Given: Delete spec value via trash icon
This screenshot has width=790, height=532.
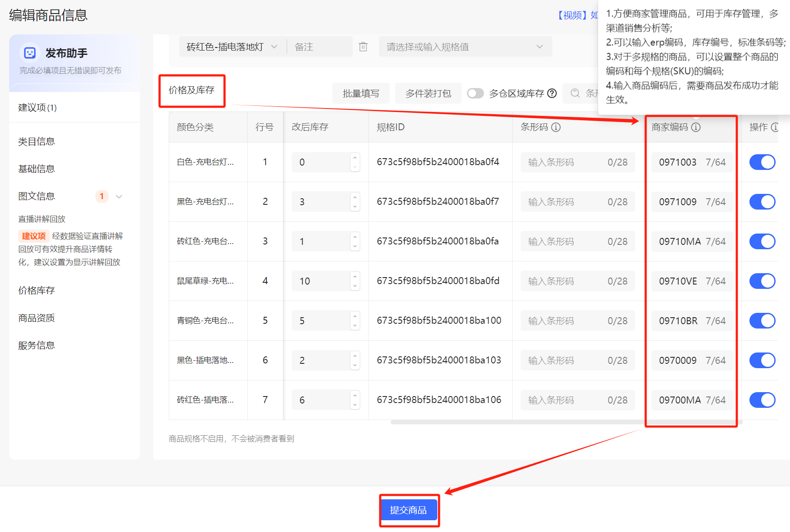Looking at the screenshot, I should (363, 47).
